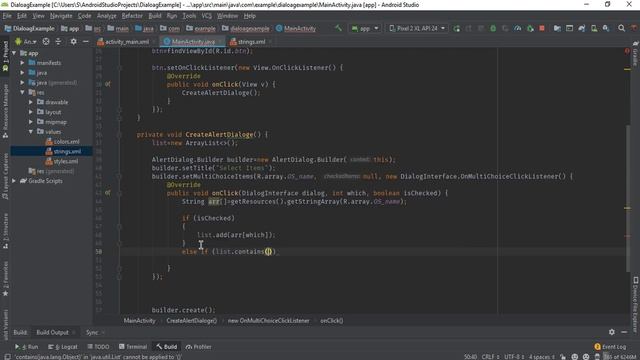
Task: Click the red Stop button
Action: point(542,28)
